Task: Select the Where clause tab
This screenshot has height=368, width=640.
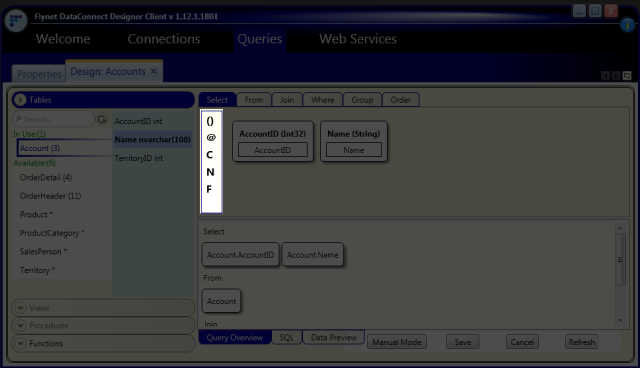Action: click(x=322, y=100)
